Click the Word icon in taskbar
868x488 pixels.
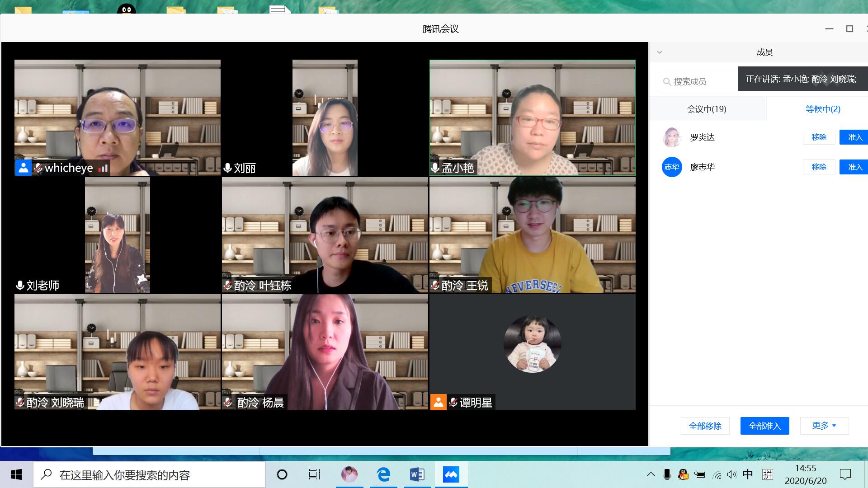click(x=417, y=474)
